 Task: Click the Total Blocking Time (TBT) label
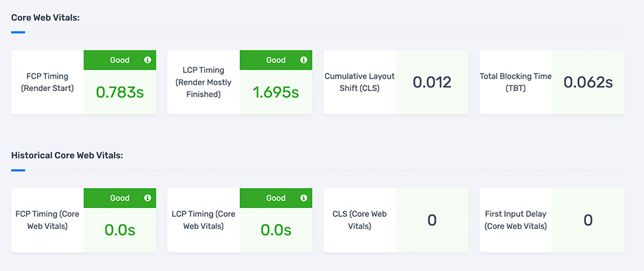[516, 82]
